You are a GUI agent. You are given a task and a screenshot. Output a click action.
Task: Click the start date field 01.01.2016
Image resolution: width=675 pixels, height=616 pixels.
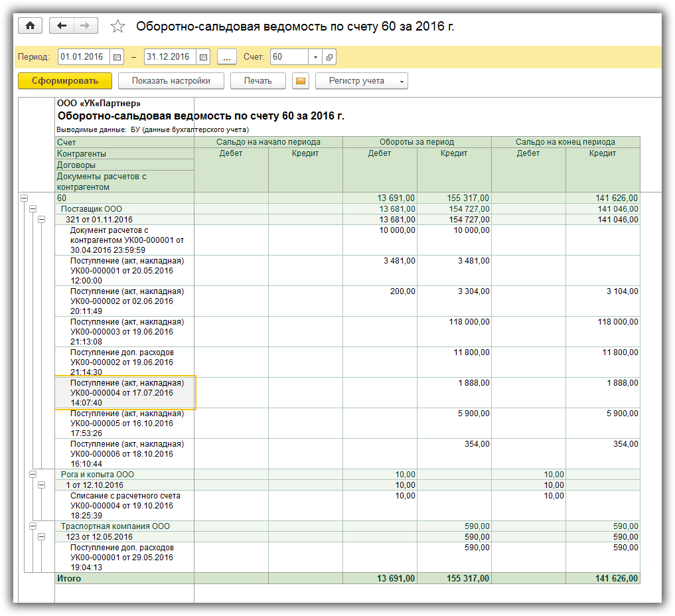pos(82,57)
